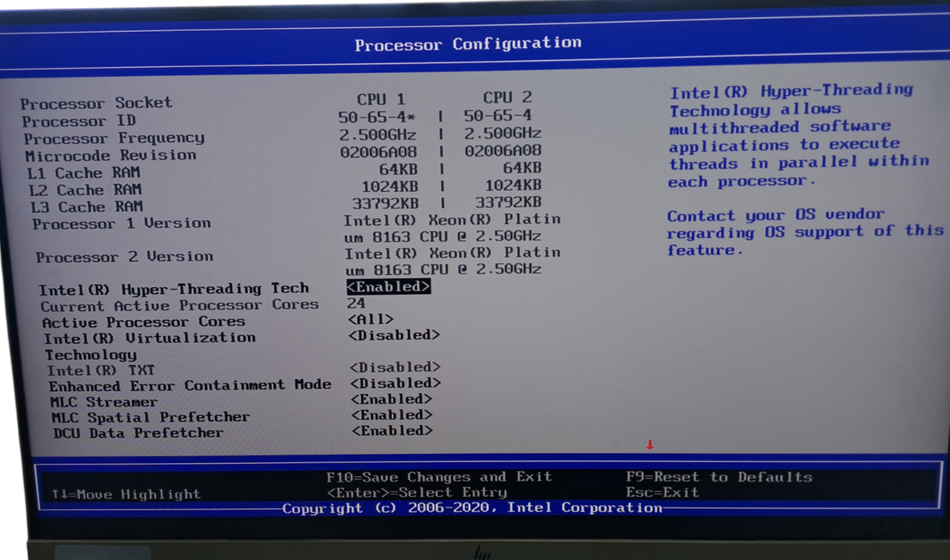Click CPU 2 frequency 2.500GHz

click(x=503, y=133)
